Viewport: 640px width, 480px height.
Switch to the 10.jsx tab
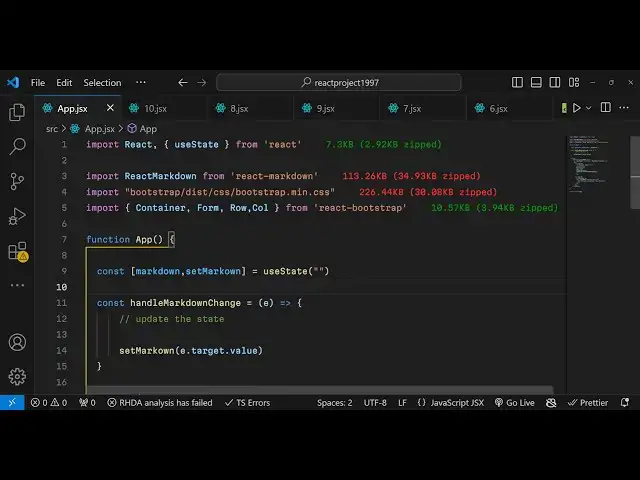coord(164,108)
